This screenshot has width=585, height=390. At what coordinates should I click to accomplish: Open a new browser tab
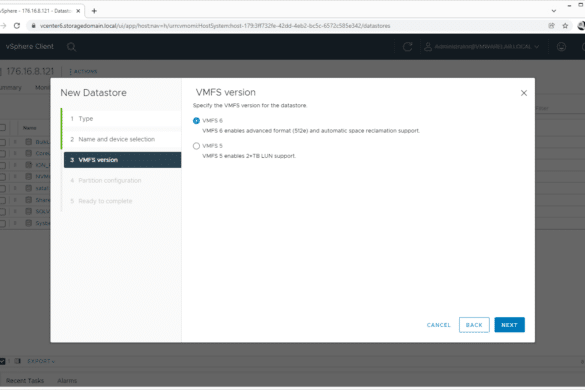click(94, 11)
